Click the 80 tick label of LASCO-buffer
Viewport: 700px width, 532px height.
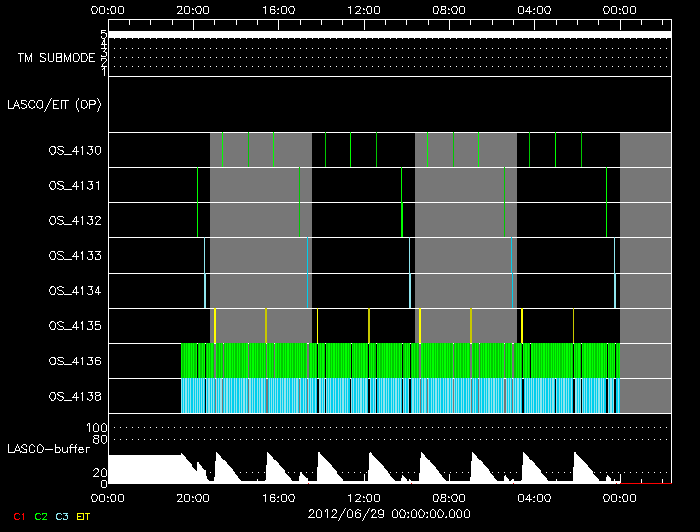[100, 440]
